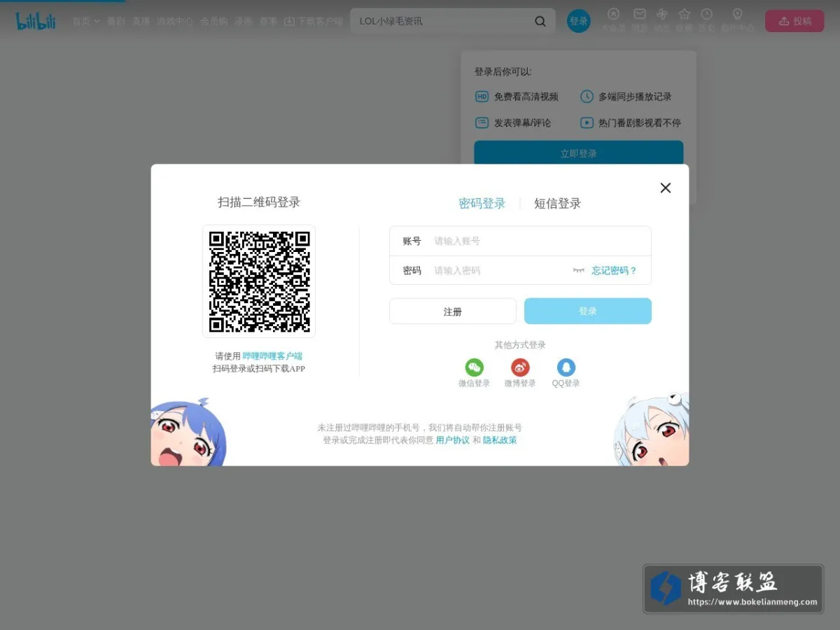Click the search box with LOL小绿毛资讯
The image size is (840, 630).
[441, 21]
